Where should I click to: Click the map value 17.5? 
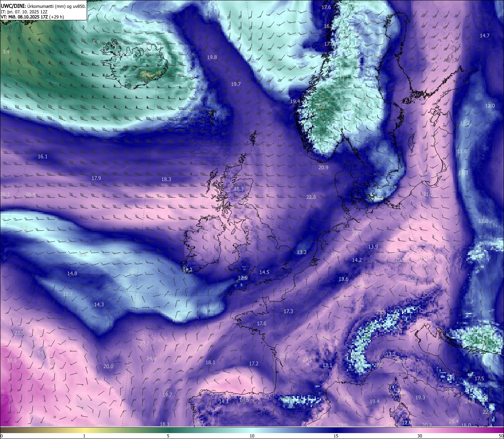click(x=479, y=379)
